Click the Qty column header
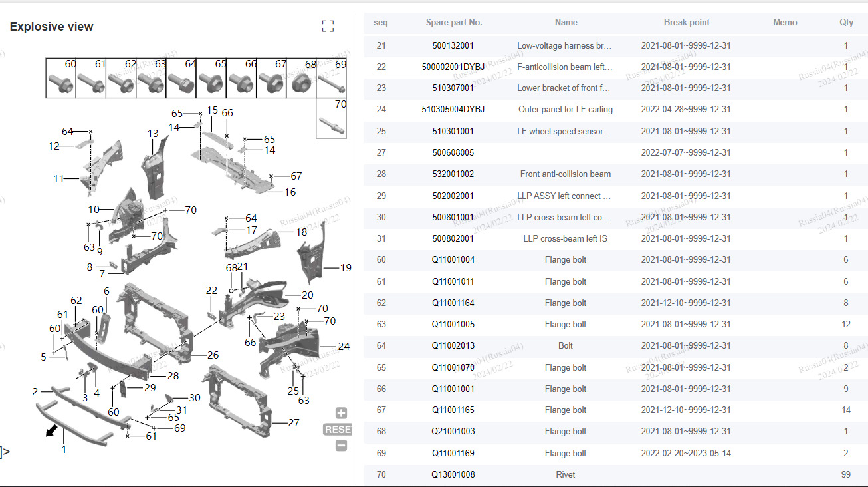Viewport: 868px width, 487px height. (846, 22)
